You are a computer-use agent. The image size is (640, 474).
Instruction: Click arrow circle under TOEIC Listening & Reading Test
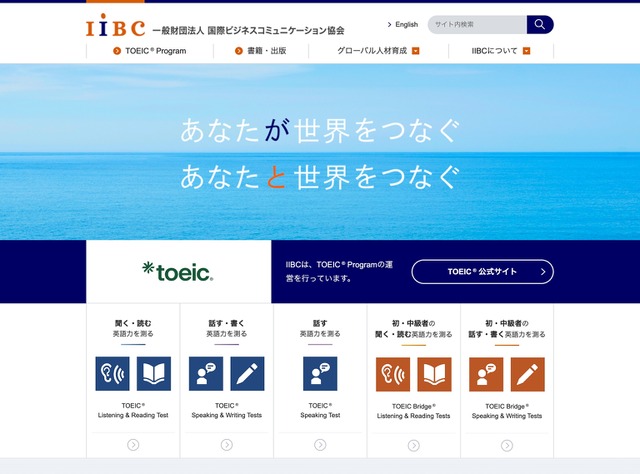133,445
